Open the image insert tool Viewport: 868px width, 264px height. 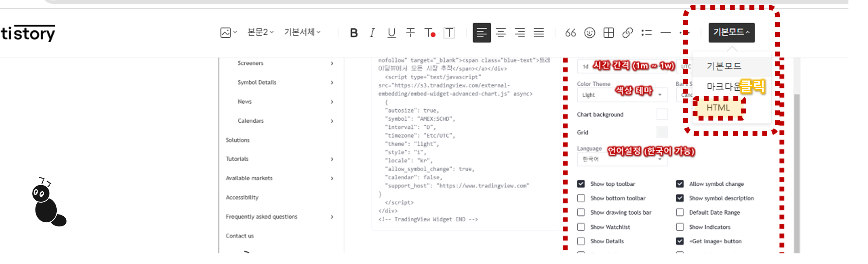[x=228, y=33]
